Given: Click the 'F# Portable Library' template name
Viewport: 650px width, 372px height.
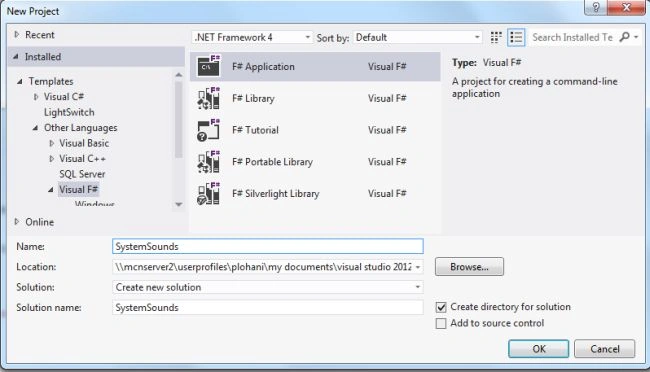Looking at the screenshot, I should coord(272,162).
